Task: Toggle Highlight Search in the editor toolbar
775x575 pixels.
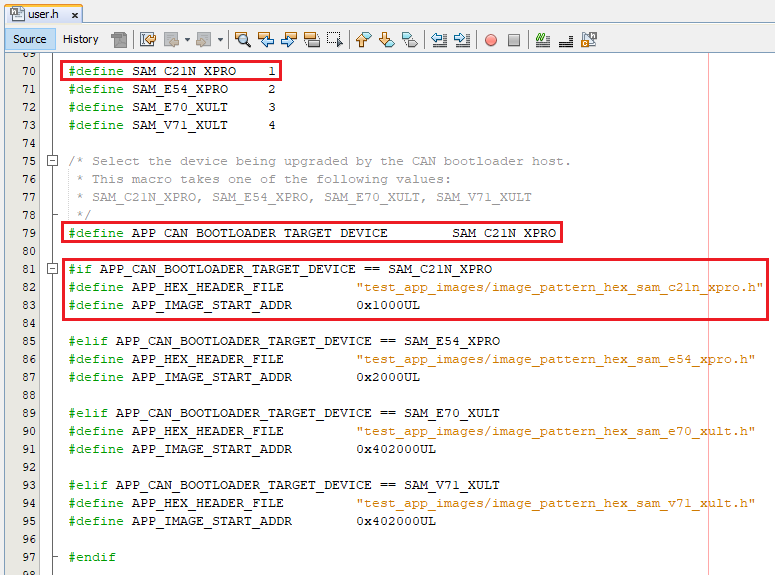Action: [311, 40]
